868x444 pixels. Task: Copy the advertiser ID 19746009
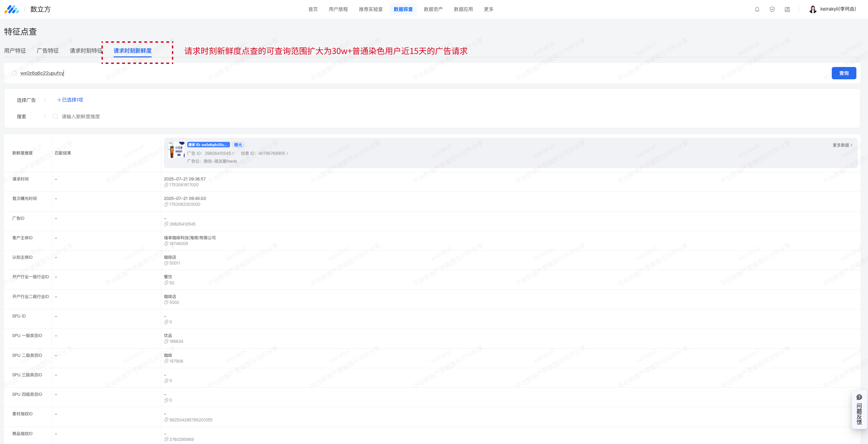(x=166, y=244)
